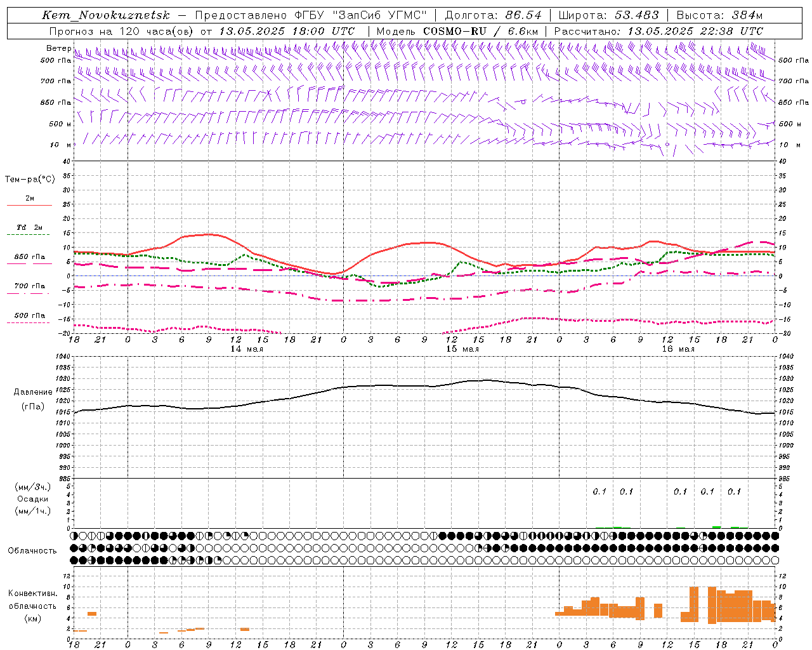Click the 700 гПа temperature legend label
Screen dimensions: 812x650
pos(30,286)
